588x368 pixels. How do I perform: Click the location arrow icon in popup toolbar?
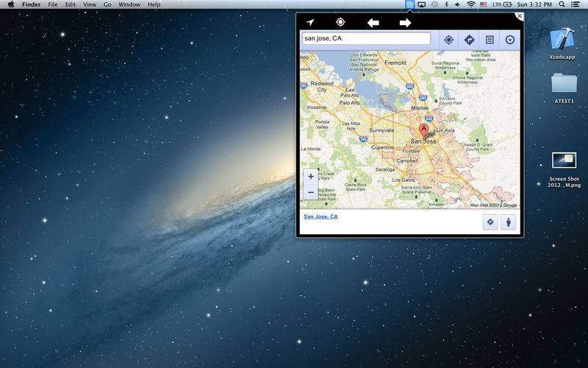pyautogui.click(x=309, y=23)
